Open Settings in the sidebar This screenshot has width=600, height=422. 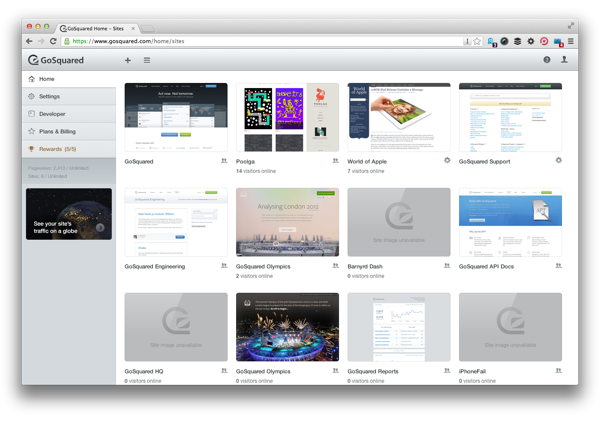click(x=69, y=96)
